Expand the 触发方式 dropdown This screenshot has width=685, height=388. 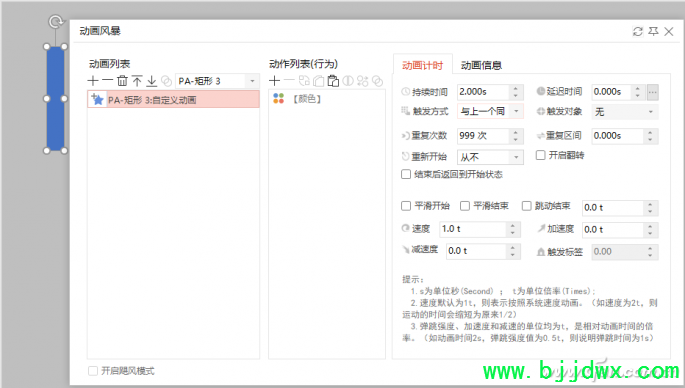(490, 111)
